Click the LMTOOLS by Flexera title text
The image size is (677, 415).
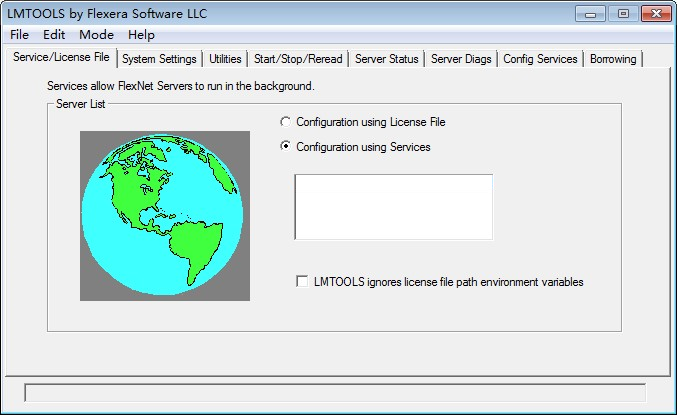(107, 13)
